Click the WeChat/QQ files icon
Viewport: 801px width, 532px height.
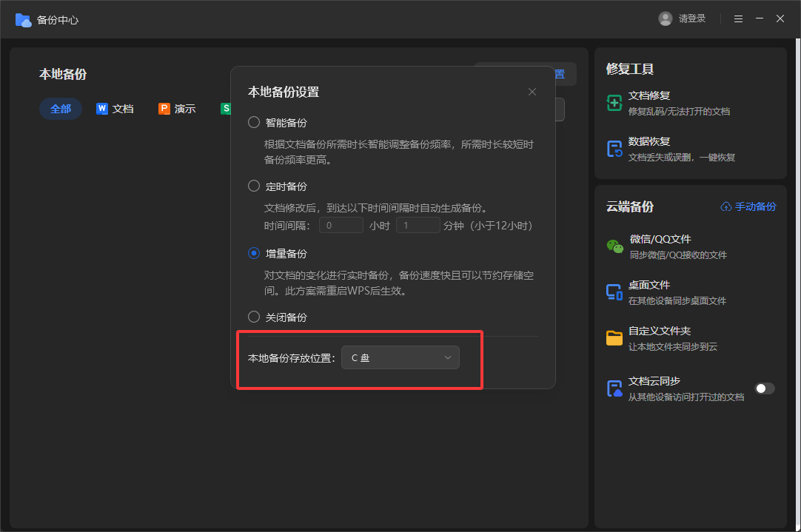coord(614,246)
